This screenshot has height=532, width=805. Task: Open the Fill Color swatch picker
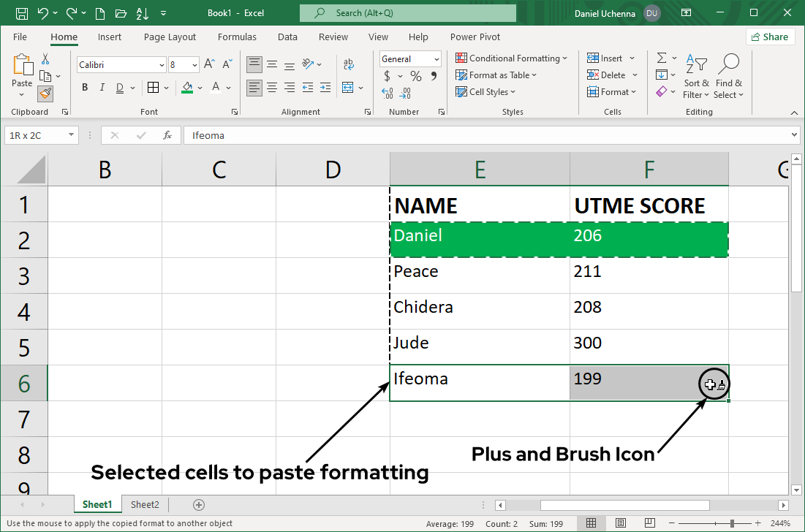coord(200,87)
